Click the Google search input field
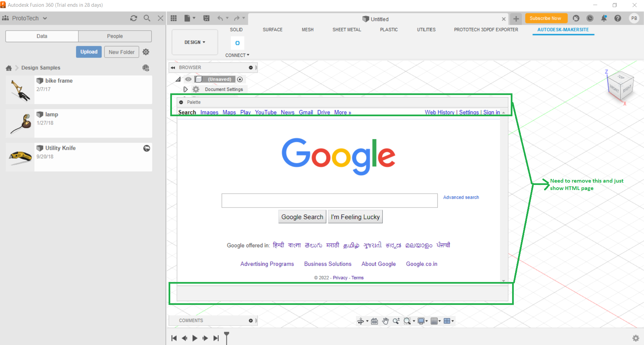 329,200
